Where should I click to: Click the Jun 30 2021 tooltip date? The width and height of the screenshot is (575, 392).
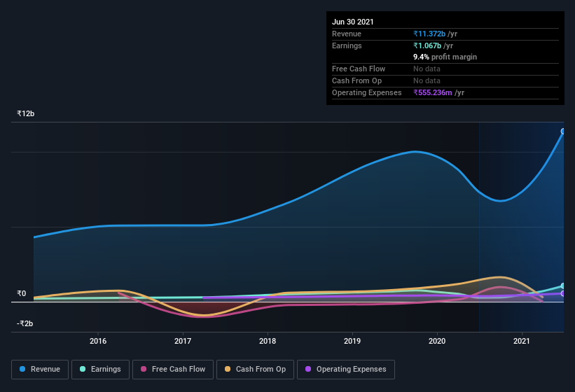coord(353,22)
